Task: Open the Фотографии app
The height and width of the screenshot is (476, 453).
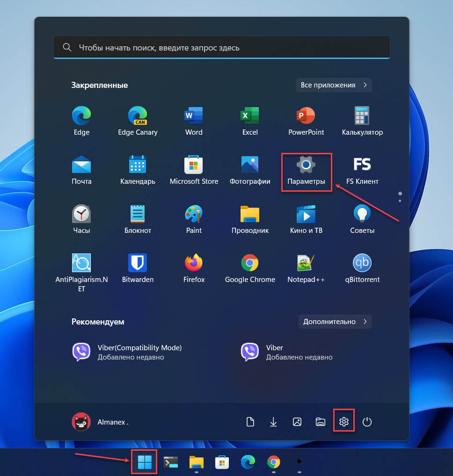Action: coord(250,170)
